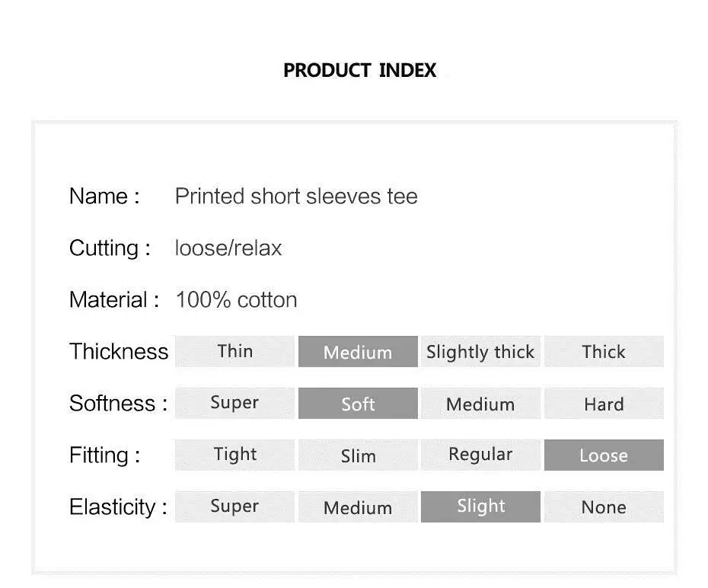Select Super in the Elasticity row
The width and height of the screenshot is (708, 588).
point(234,507)
